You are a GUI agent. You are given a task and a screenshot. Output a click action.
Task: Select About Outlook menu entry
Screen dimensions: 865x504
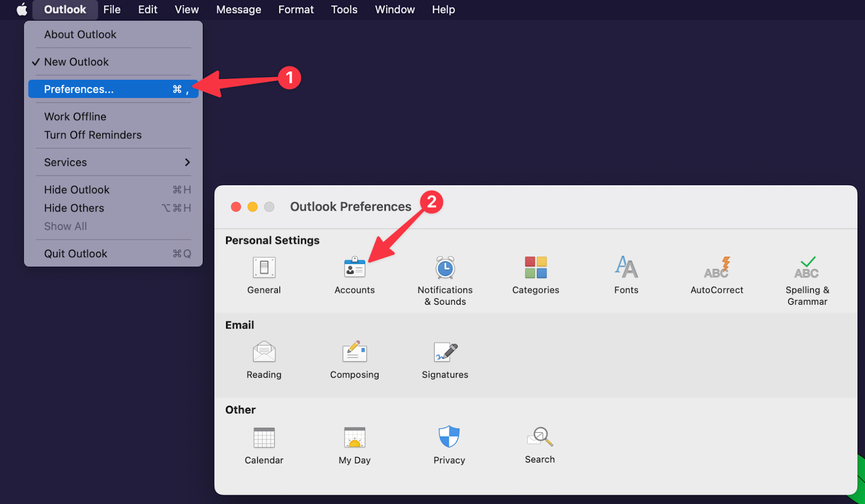pyautogui.click(x=114, y=35)
